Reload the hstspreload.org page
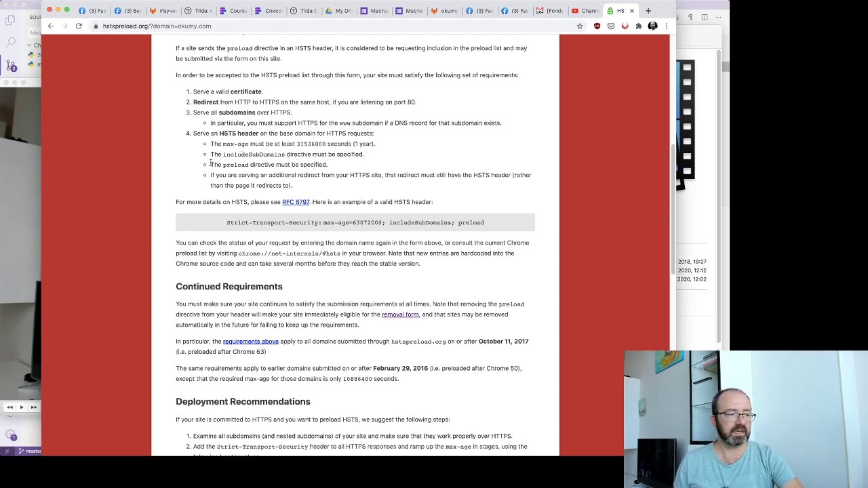This screenshot has width=868, height=488. 79,26
